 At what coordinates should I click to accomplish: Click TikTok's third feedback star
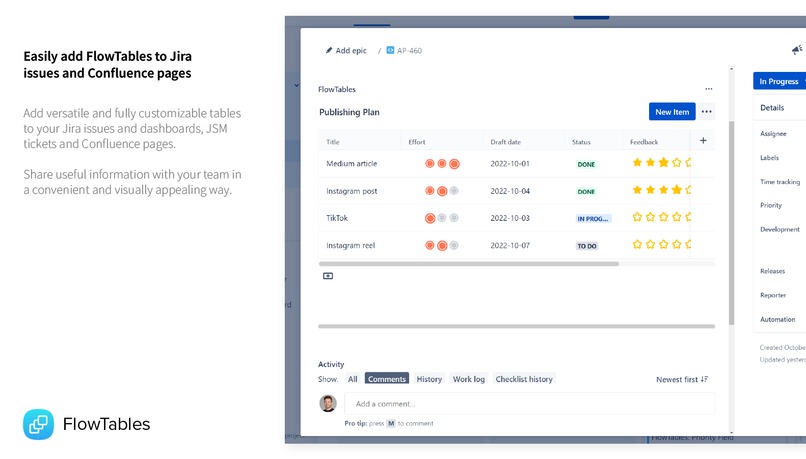click(x=663, y=217)
